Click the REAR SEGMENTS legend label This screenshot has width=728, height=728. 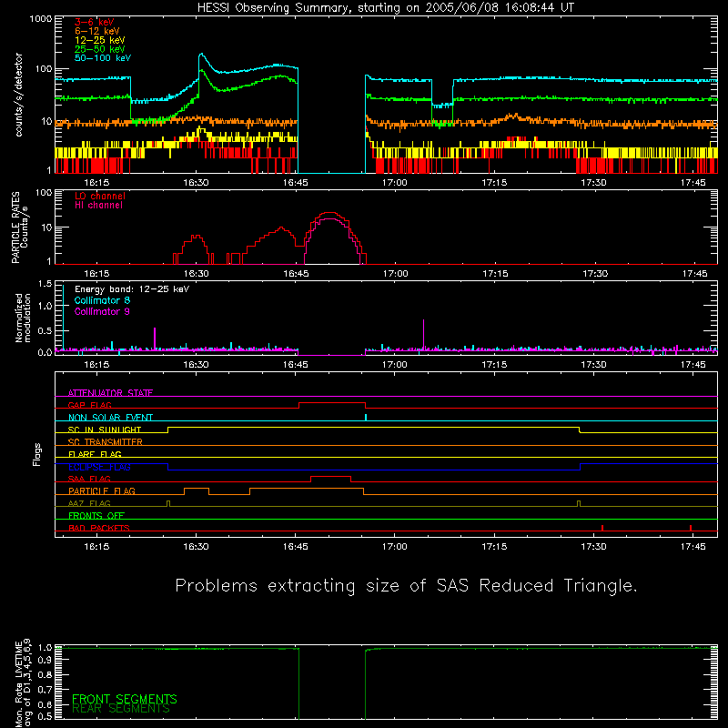click(x=121, y=709)
